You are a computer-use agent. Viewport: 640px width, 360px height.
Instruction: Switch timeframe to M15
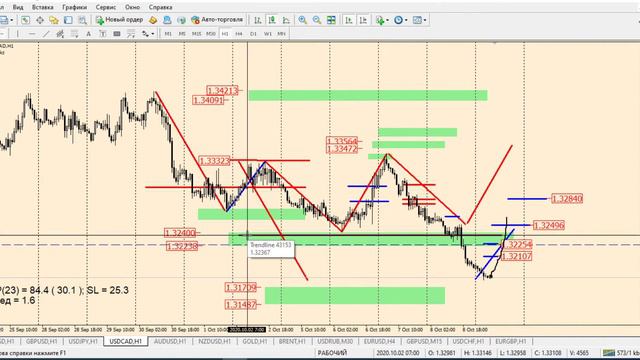click(x=196, y=34)
